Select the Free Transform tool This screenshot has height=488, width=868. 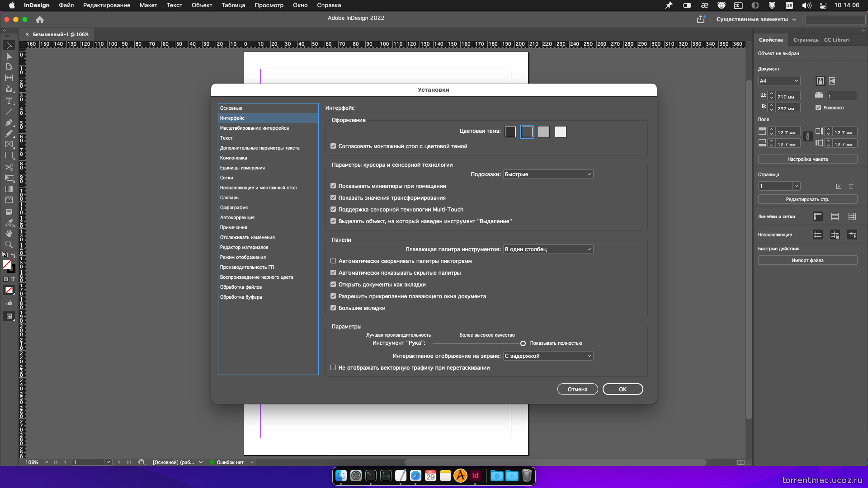[x=9, y=178]
